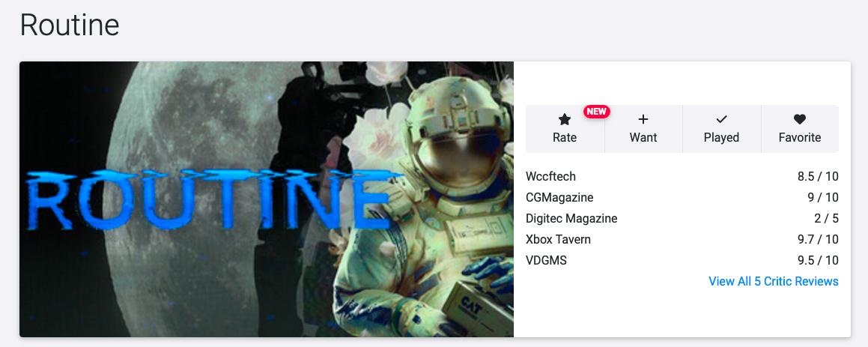The width and height of the screenshot is (868, 347).
Task: Click the checkmark icon above Played
Action: (x=721, y=119)
